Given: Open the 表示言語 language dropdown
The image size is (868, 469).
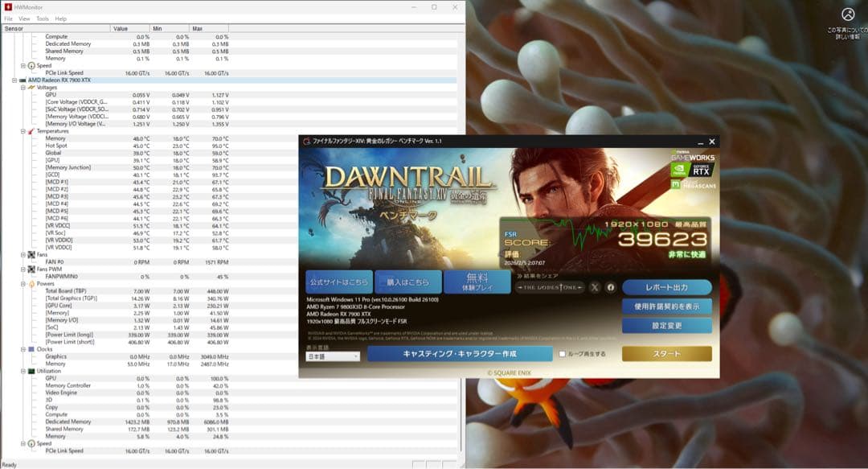Looking at the screenshot, I should pos(333,356).
